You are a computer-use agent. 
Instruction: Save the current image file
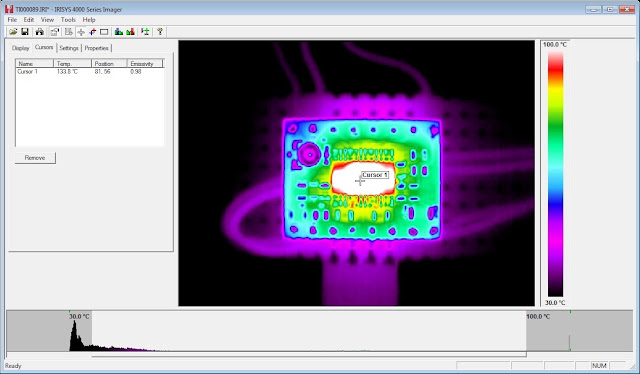25,31
